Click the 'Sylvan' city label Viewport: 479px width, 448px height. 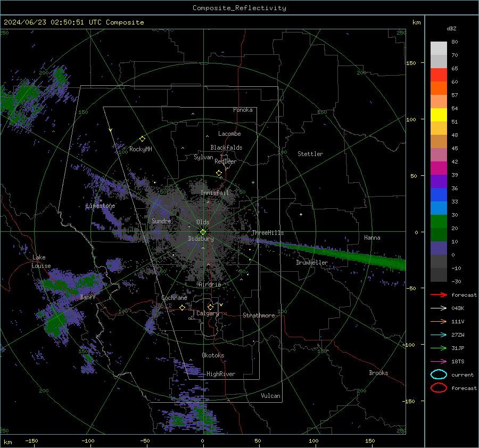coord(203,157)
